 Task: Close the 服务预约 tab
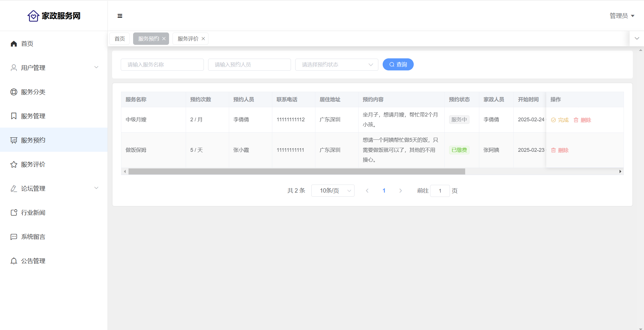(164, 39)
